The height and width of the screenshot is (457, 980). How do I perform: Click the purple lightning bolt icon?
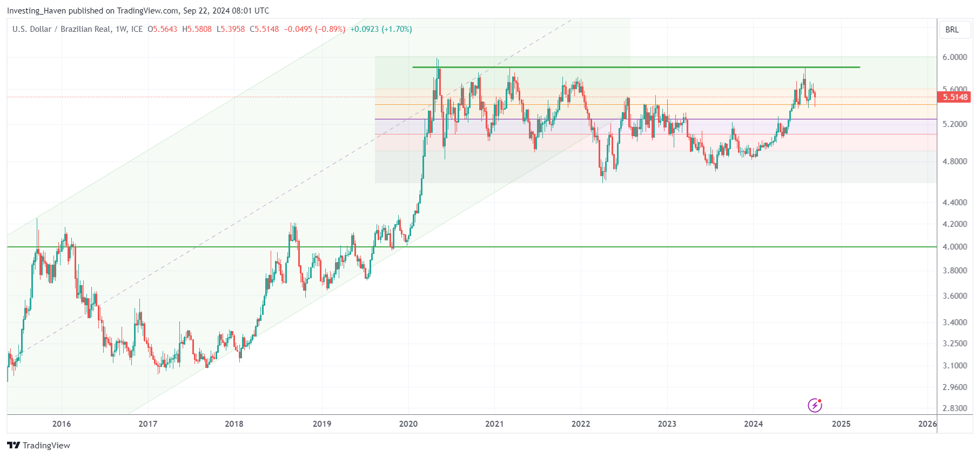tap(815, 405)
